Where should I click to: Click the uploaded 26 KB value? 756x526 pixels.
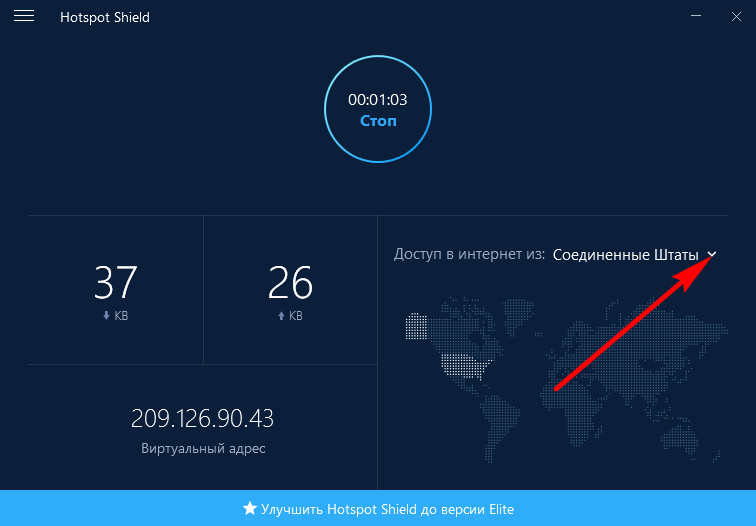pyautogui.click(x=290, y=283)
